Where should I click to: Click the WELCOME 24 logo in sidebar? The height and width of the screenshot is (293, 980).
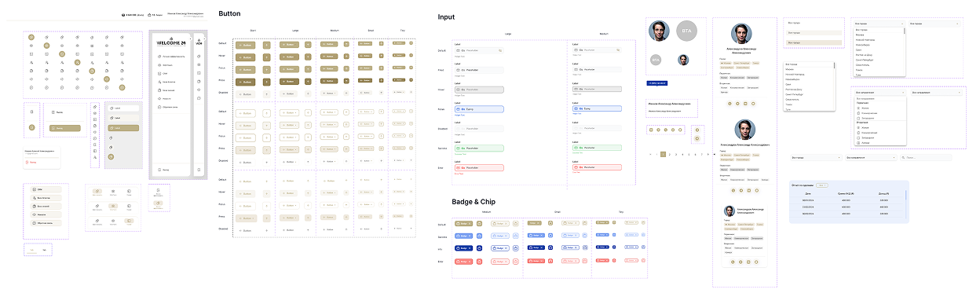[170, 42]
